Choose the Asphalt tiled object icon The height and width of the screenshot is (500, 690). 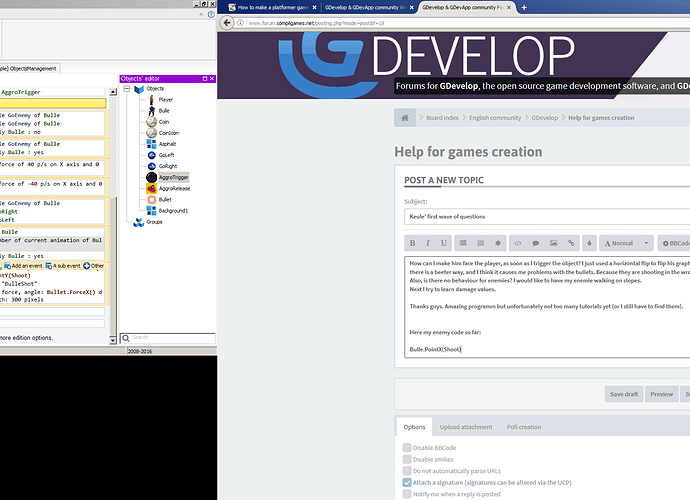pos(151,144)
